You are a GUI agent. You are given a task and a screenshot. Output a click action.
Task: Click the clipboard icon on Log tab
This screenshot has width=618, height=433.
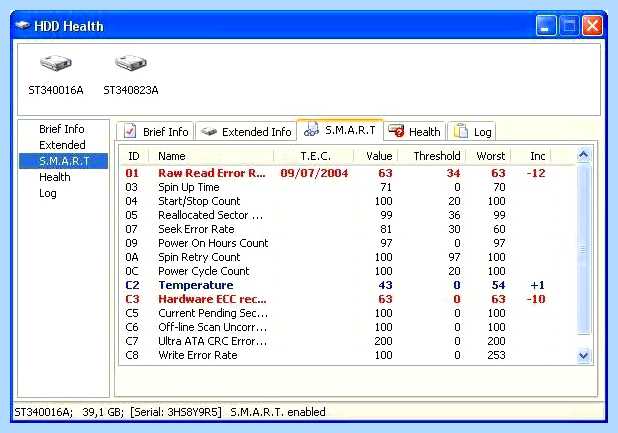coord(460,131)
